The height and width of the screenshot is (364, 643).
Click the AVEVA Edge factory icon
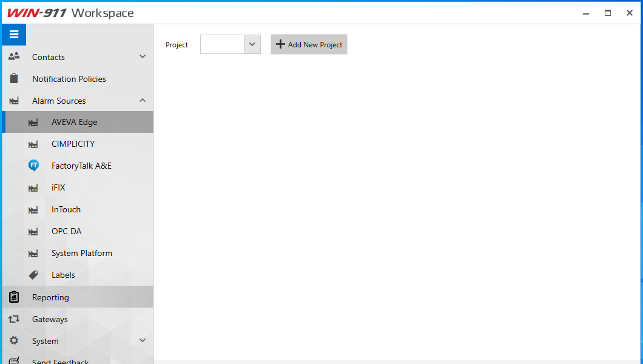(x=33, y=122)
